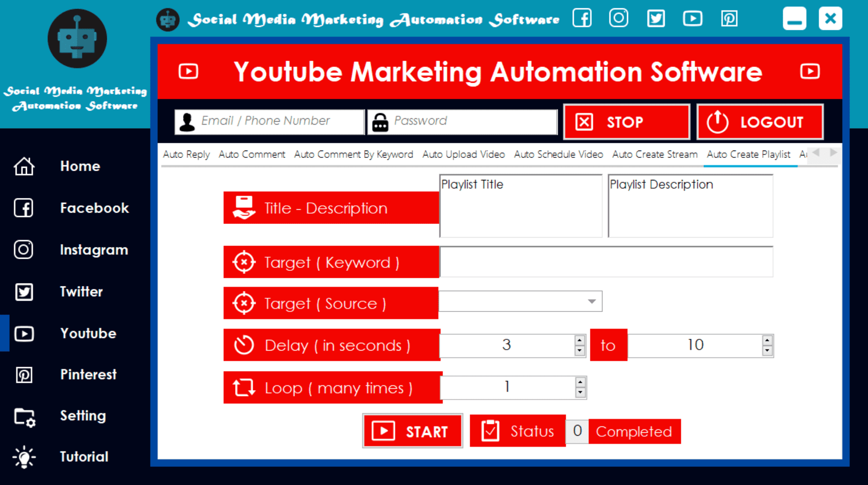Screen dimensions: 868x485
Task: Increase the minimum delay value
Action: click(x=580, y=340)
